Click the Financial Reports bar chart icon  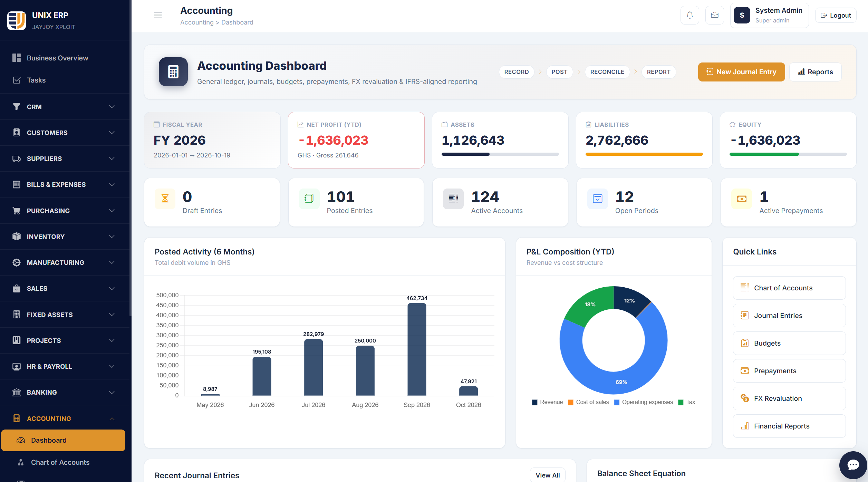point(745,426)
